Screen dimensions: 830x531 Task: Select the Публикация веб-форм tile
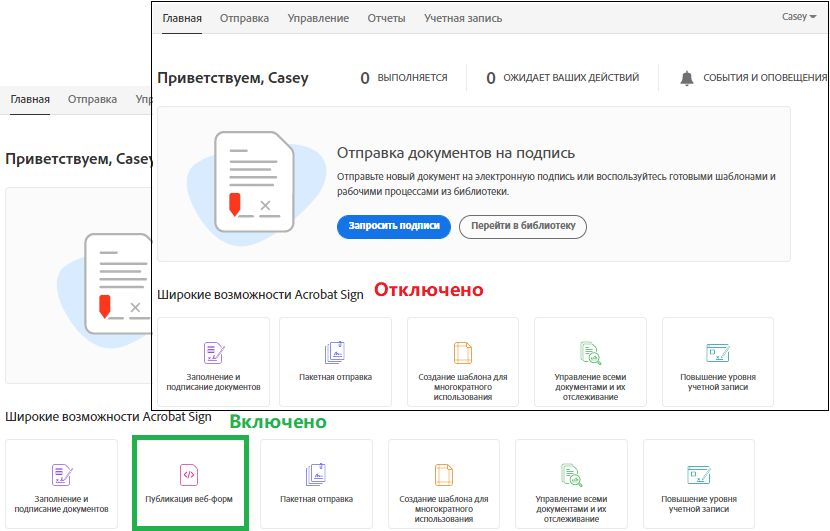(x=190, y=483)
